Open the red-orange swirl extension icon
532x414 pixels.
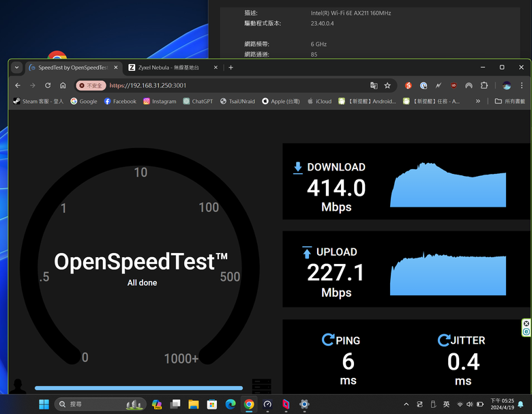tap(408, 85)
